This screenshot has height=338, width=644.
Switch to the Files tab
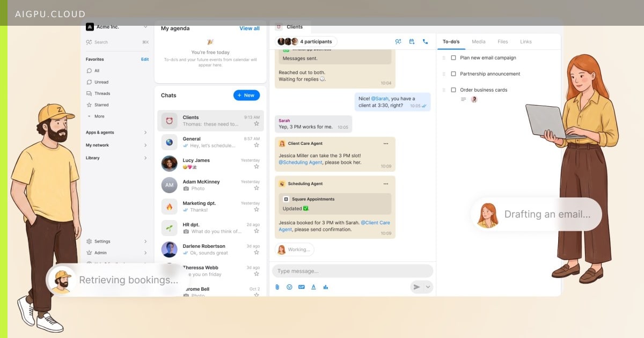pyautogui.click(x=503, y=42)
